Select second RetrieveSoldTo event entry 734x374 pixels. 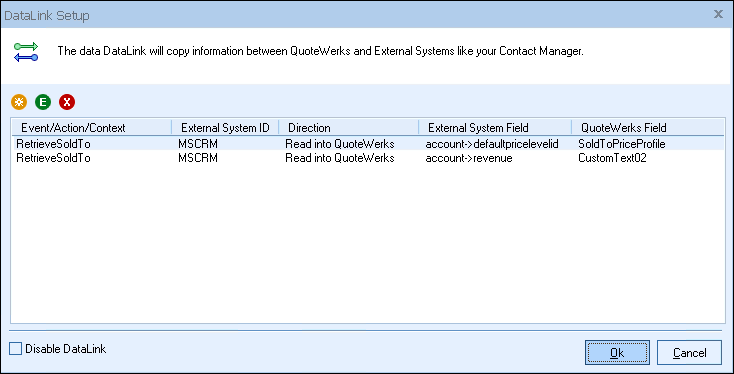pyautogui.click(x=53, y=158)
